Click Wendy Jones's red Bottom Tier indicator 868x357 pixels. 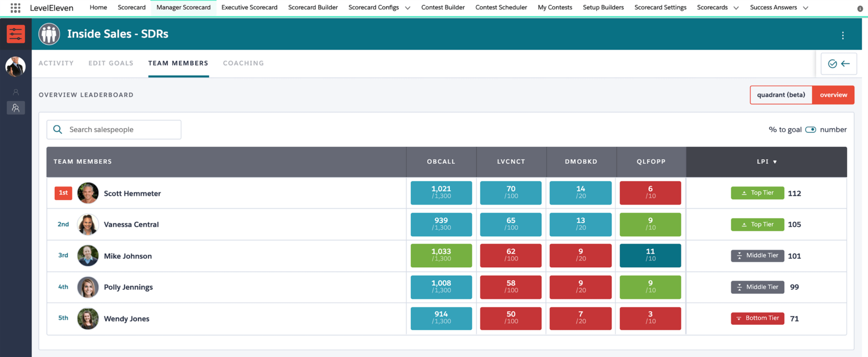click(757, 318)
